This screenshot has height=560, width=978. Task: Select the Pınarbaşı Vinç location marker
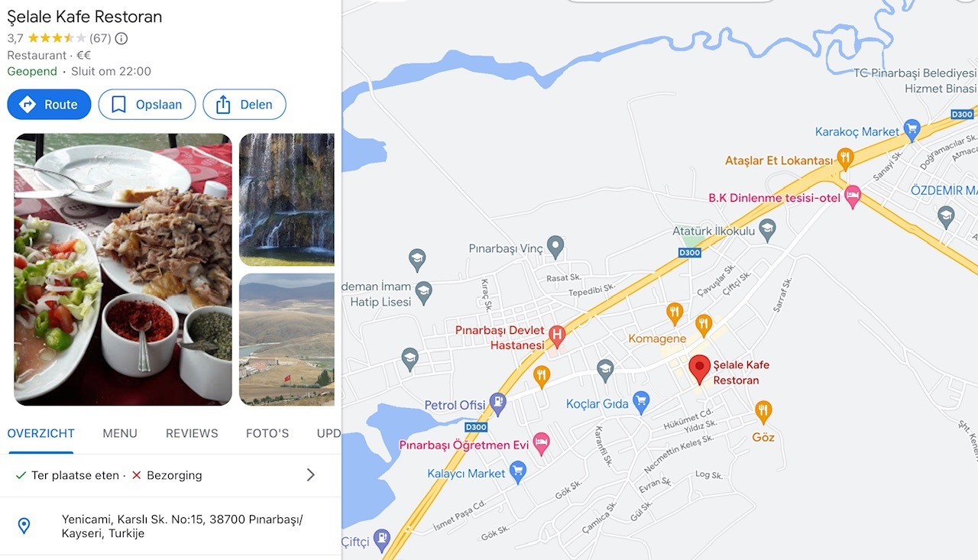point(555,247)
